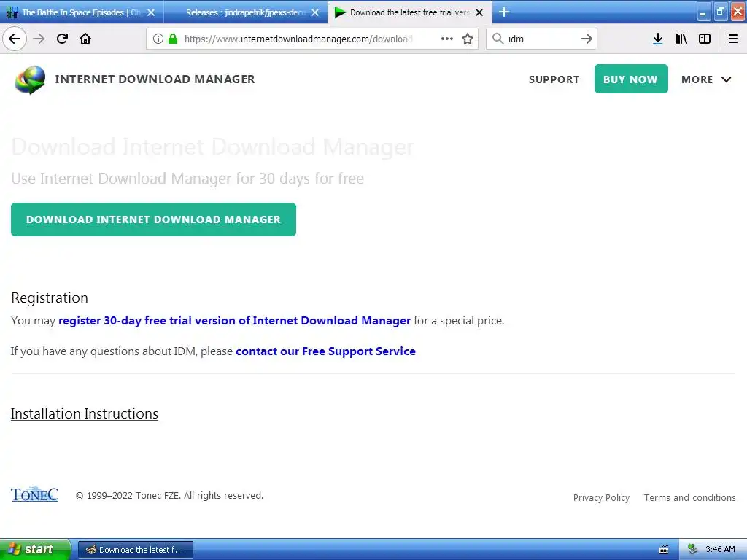Show site information icon in address bar
Screen dimensions: 747x560
(x=158, y=39)
